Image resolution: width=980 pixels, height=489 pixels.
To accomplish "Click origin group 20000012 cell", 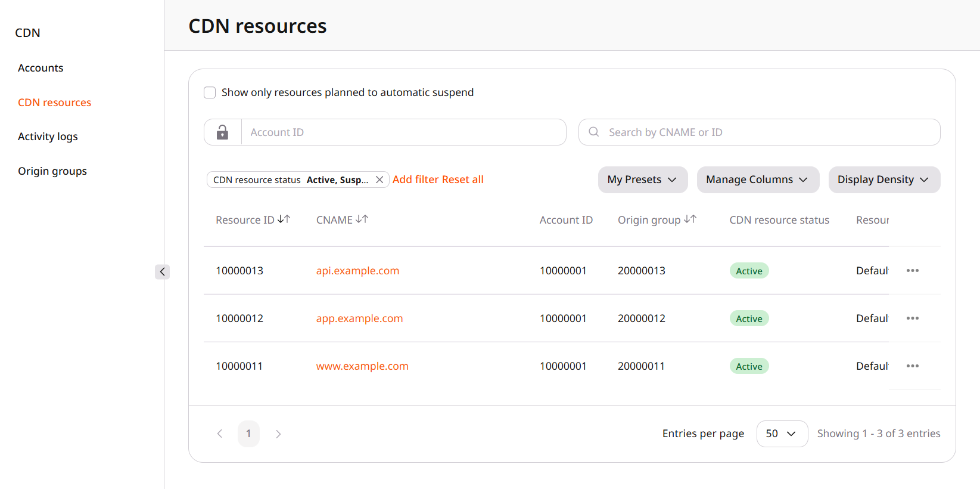I will pos(642,318).
